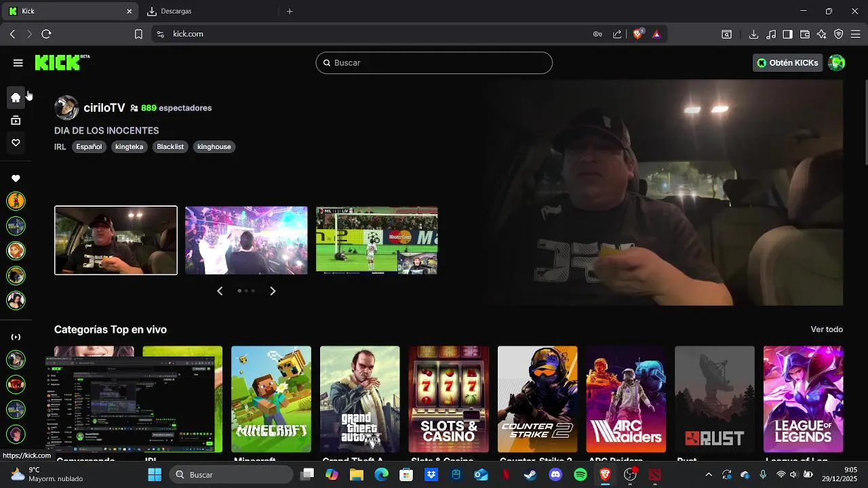868x488 pixels.
Task: Open the ARC Raiders category card
Action: [626, 399]
